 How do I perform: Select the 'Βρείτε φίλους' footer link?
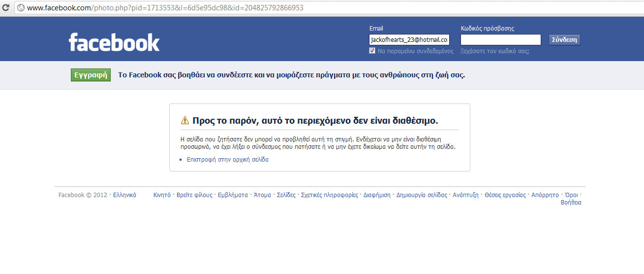click(194, 195)
